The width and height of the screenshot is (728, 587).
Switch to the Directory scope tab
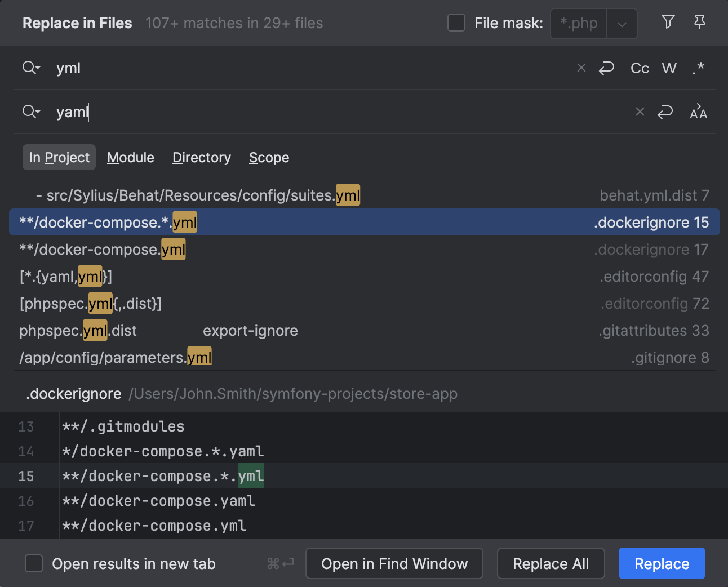pos(201,157)
